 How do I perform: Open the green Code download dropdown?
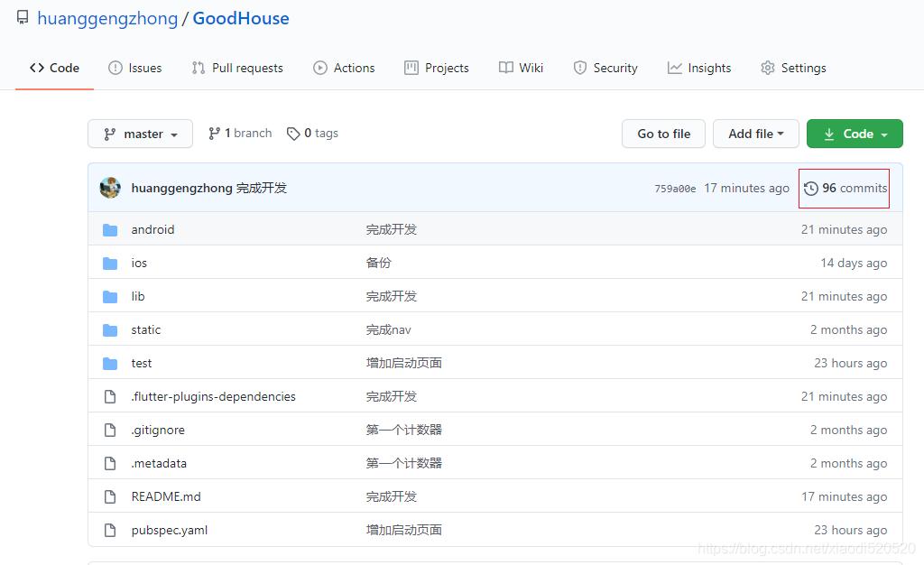click(855, 134)
